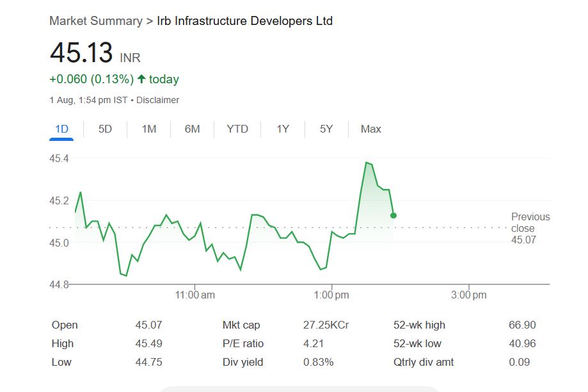This screenshot has width=588, height=392.
Task: Click the 11:00 am time axis label
Action: click(x=195, y=295)
